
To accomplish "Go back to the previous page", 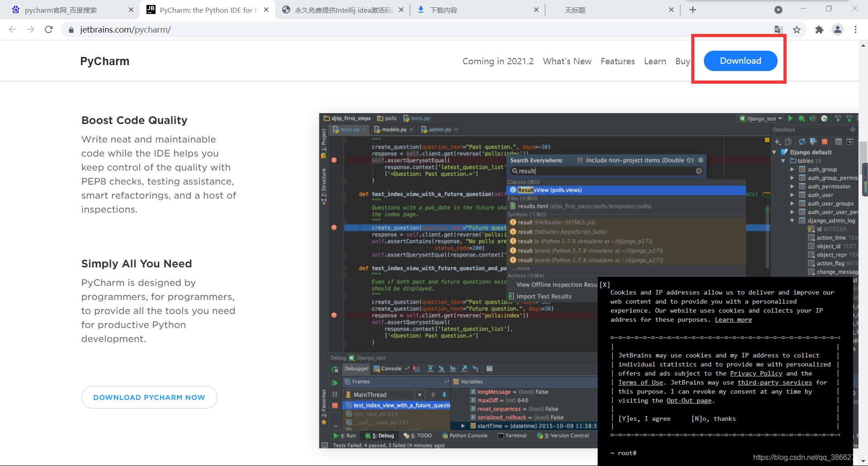I will pos(12,29).
